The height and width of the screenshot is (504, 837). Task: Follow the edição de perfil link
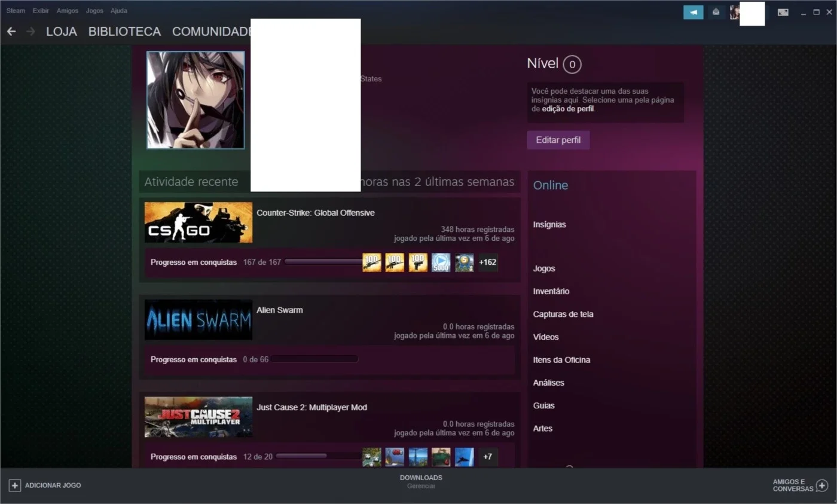tap(568, 109)
